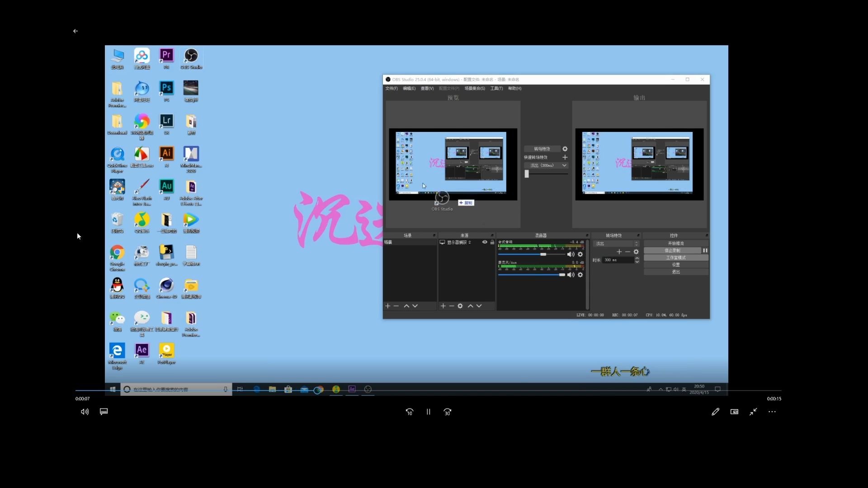
Task: Open the pencil edit options
Action: click(715, 412)
